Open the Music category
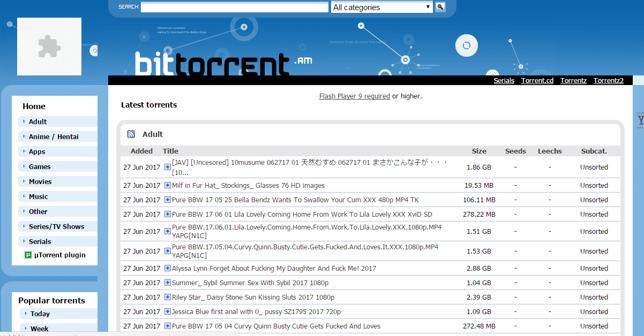This screenshot has height=336, width=644. click(x=38, y=196)
